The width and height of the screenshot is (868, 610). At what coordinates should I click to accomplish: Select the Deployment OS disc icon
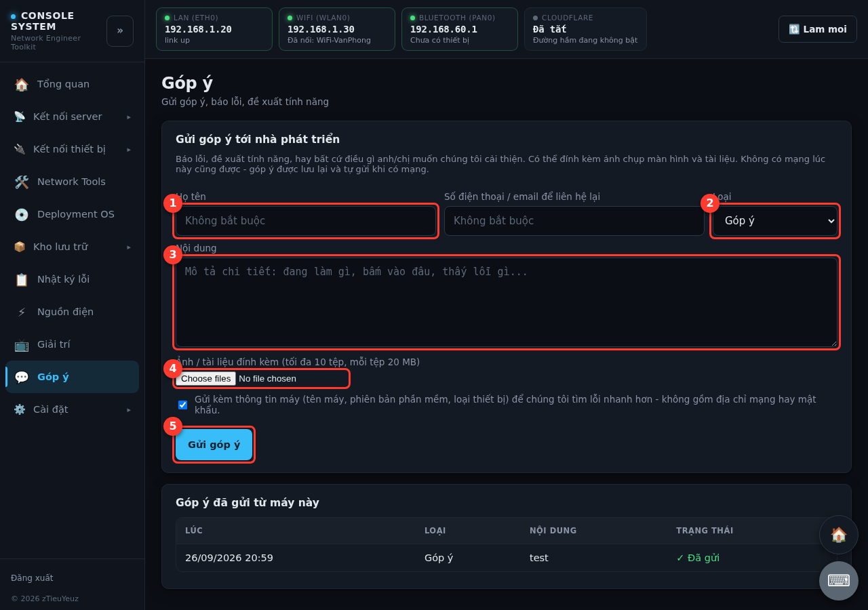pos(22,215)
